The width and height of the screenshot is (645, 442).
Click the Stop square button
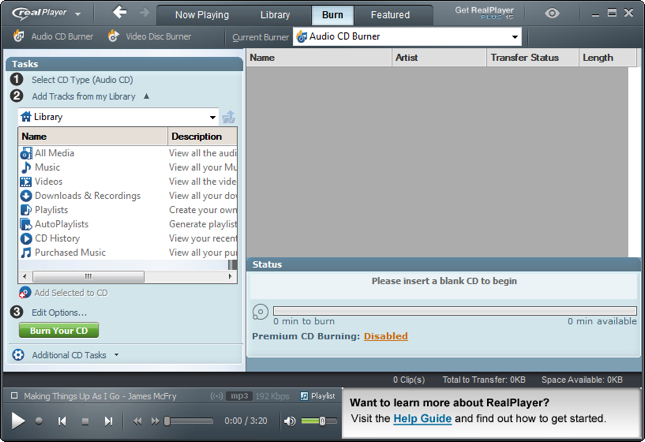(85, 421)
